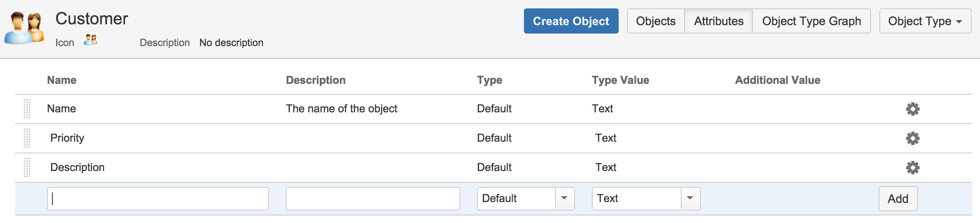Open the Object Type Graph tab
The image size is (980, 223).
pos(811,21)
